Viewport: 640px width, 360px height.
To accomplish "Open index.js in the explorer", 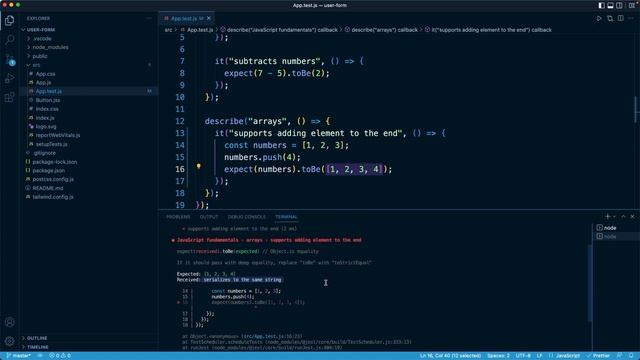I will click(45, 118).
